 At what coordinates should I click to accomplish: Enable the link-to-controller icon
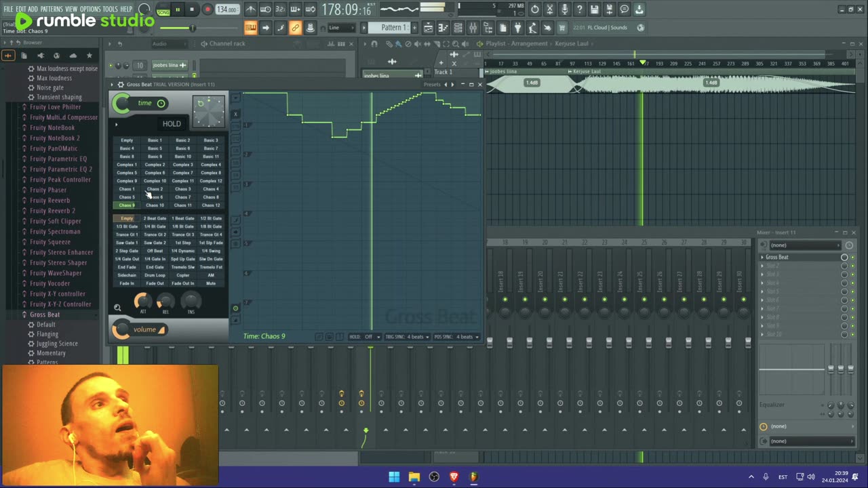coord(295,28)
